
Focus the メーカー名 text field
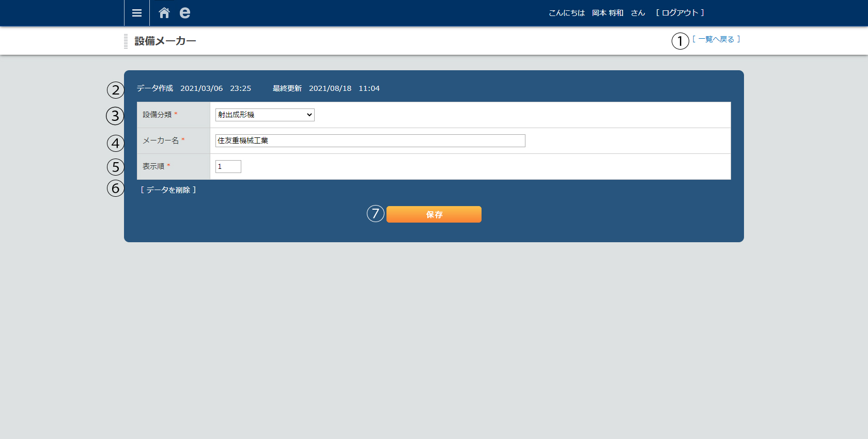(370, 140)
